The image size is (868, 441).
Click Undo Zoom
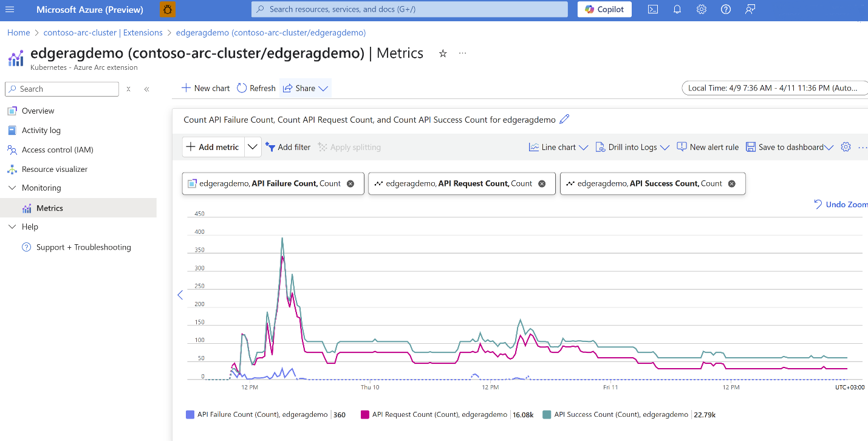[841, 205]
